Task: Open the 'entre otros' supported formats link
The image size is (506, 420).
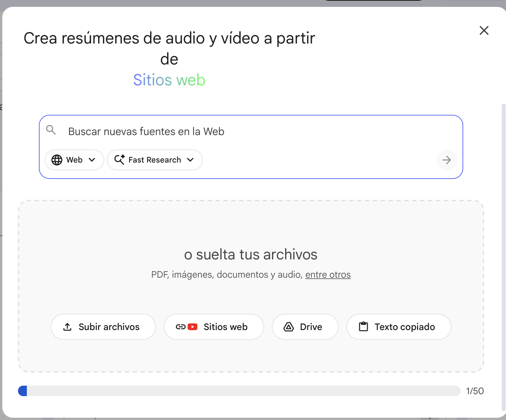Action: (328, 274)
